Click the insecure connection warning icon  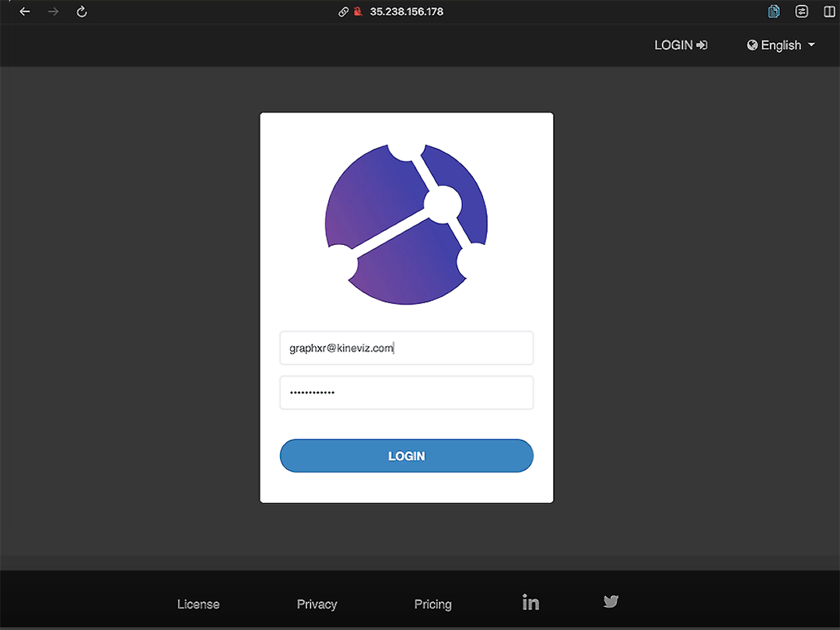click(358, 11)
